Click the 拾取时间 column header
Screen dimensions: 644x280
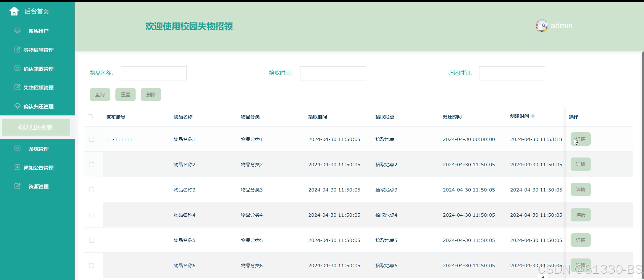tap(318, 117)
